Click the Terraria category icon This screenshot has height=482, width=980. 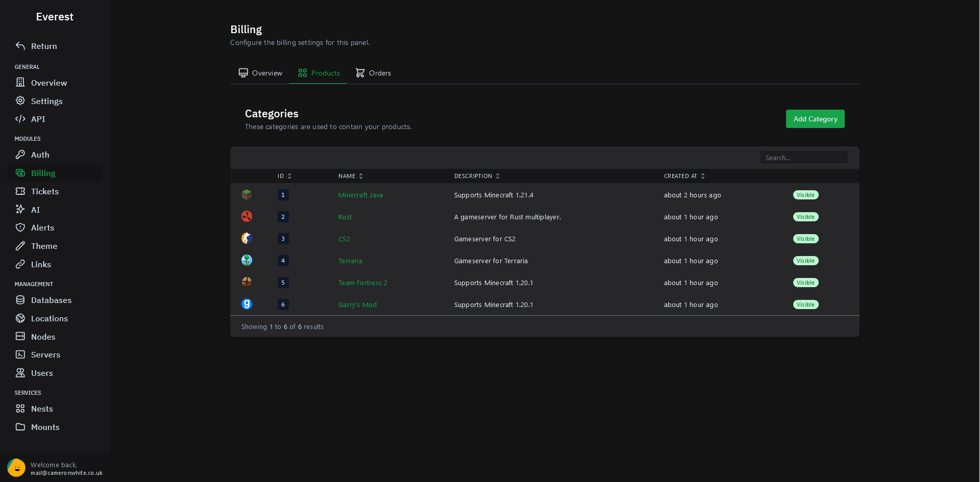pos(247,260)
